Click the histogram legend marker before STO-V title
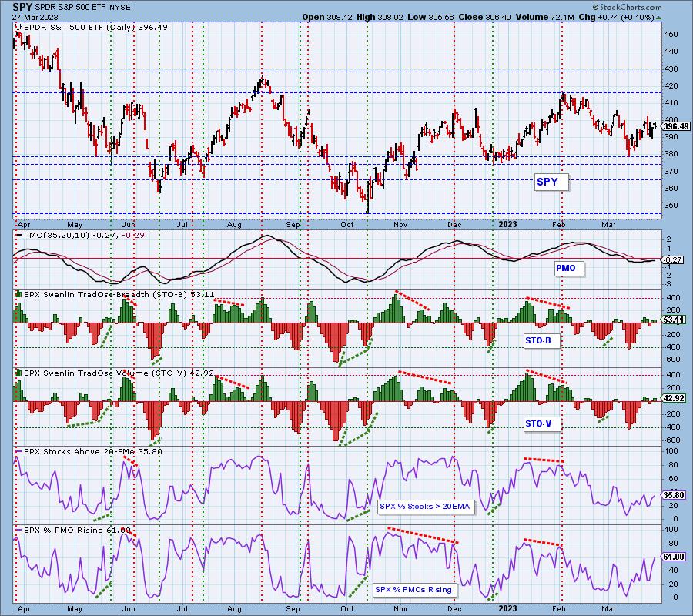693x616 pixels. [x=18, y=373]
